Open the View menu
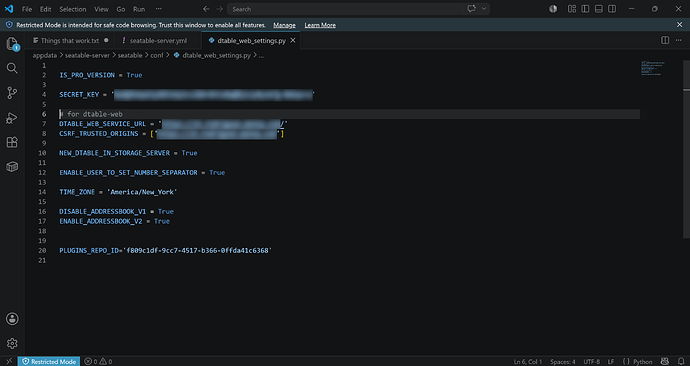 pyautogui.click(x=101, y=9)
